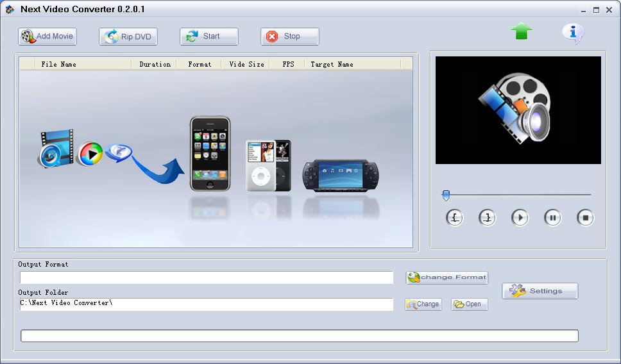The height and width of the screenshot is (364, 621).
Task: Click the Output Format field
Action: tap(207, 277)
